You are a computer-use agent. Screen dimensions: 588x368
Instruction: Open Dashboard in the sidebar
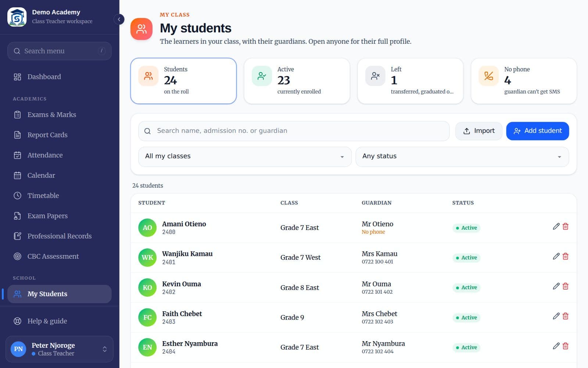(60, 77)
